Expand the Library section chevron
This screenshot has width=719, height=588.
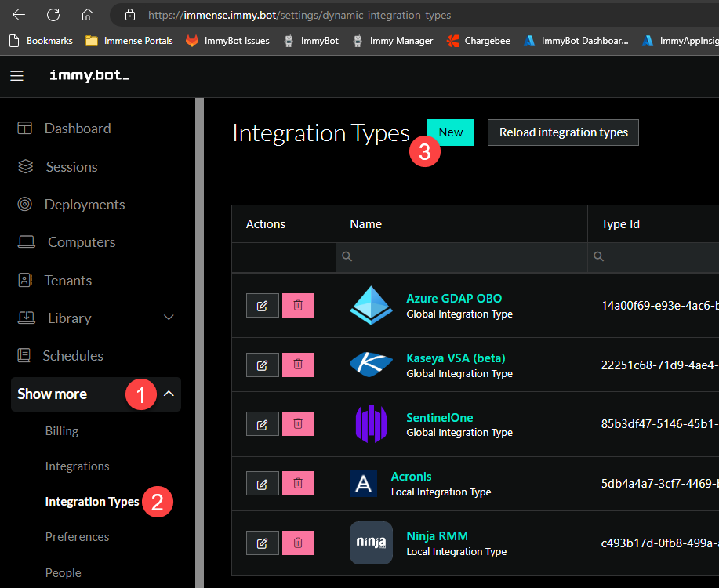pos(168,318)
